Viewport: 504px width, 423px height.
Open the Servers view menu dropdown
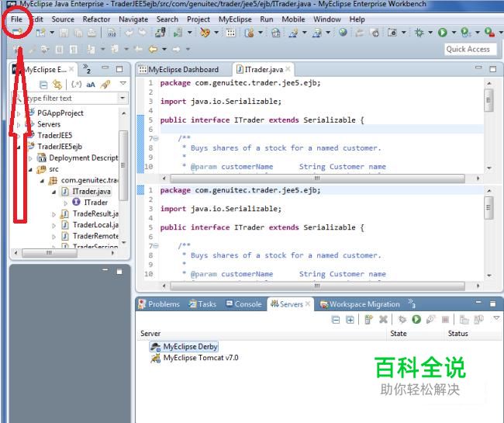[496, 318]
